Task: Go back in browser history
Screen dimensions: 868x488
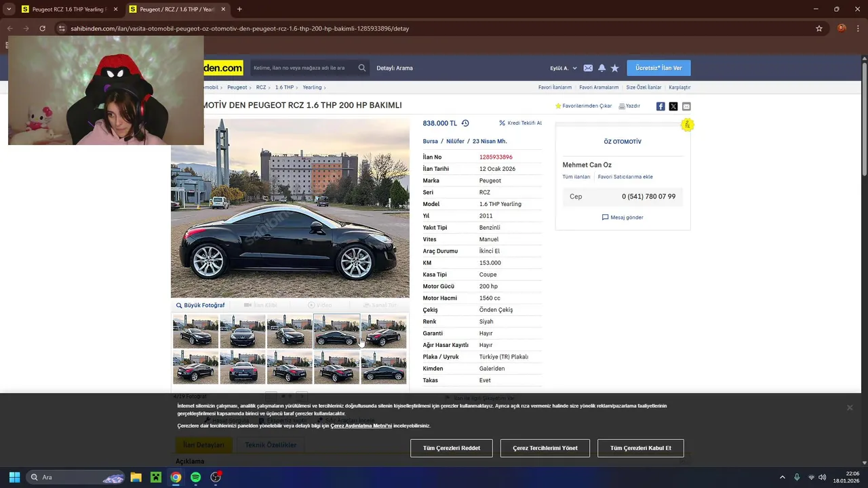Action: [x=9, y=28]
